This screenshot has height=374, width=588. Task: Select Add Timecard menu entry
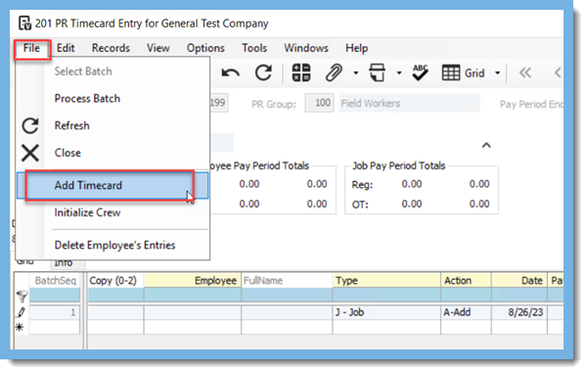tap(113, 185)
